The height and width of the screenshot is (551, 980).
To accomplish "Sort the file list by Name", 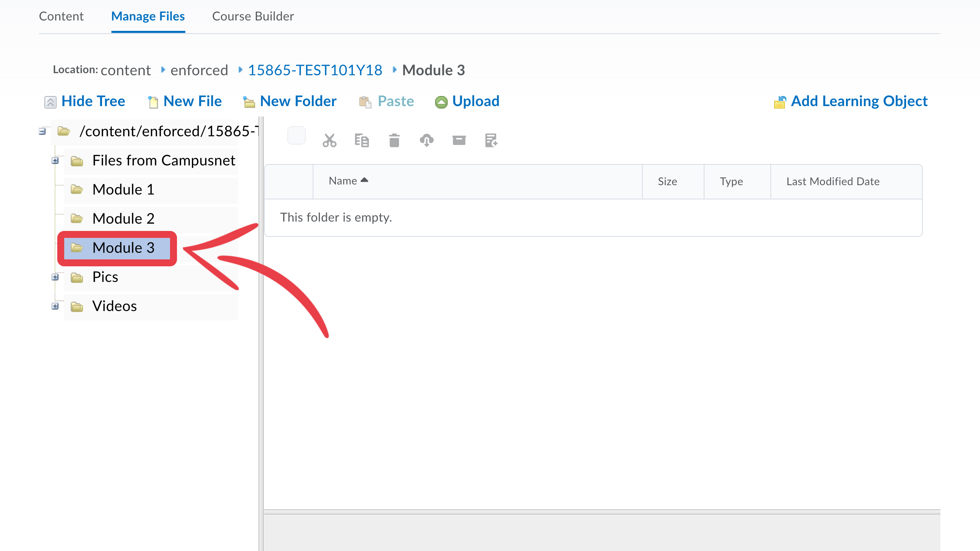I will 343,181.
